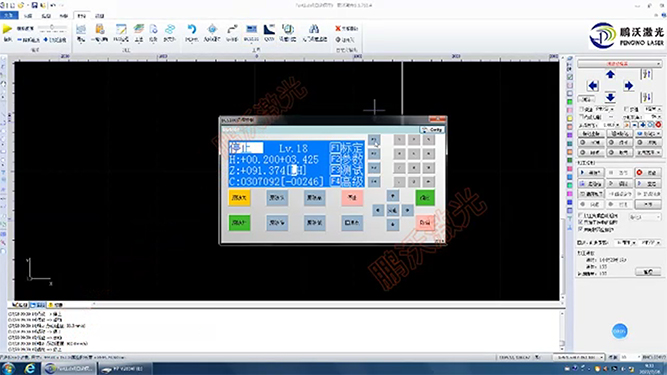Open the blue file tab in the ribbon
Image resolution: width=667 pixels, height=375 pixels.
click(x=9, y=16)
